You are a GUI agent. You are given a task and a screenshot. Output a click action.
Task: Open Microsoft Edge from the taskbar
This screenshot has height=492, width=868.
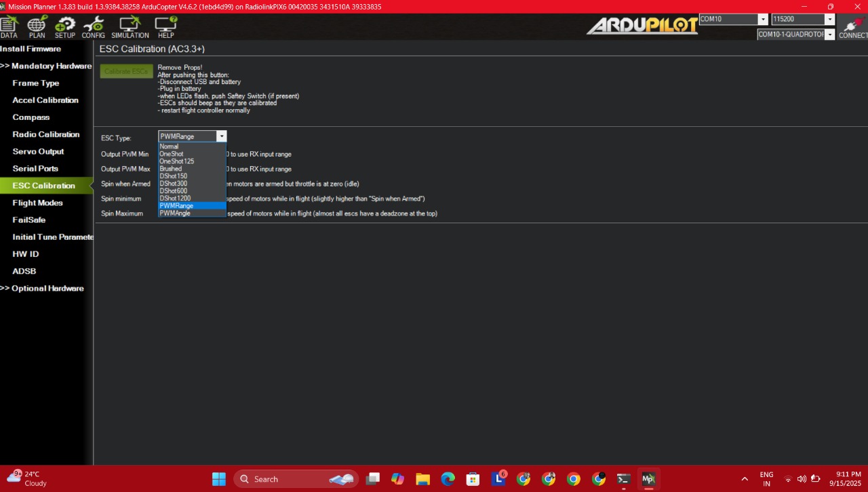point(448,479)
